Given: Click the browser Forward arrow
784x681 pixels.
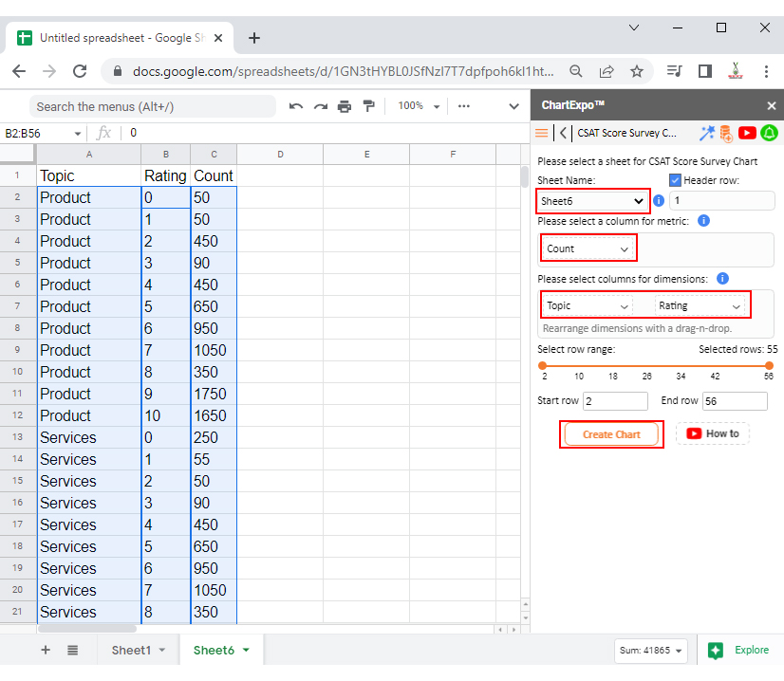Looking at the screenshot, I should coord(49,71).
